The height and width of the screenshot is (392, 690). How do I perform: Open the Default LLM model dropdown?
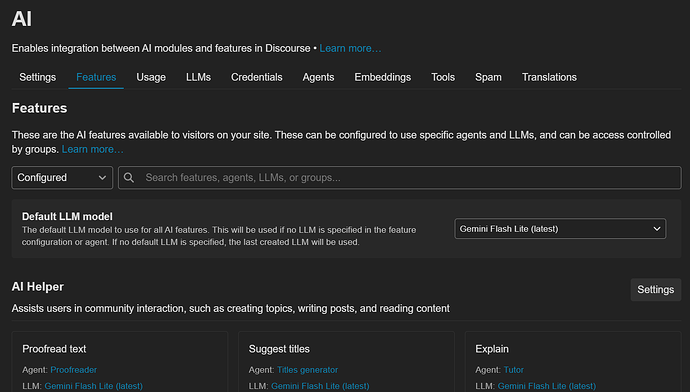tap(560, 229)
